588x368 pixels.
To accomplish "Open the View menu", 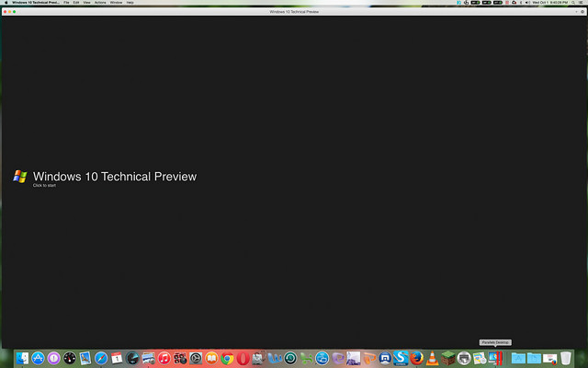I will pyautogui.click(x=86, y=2).
